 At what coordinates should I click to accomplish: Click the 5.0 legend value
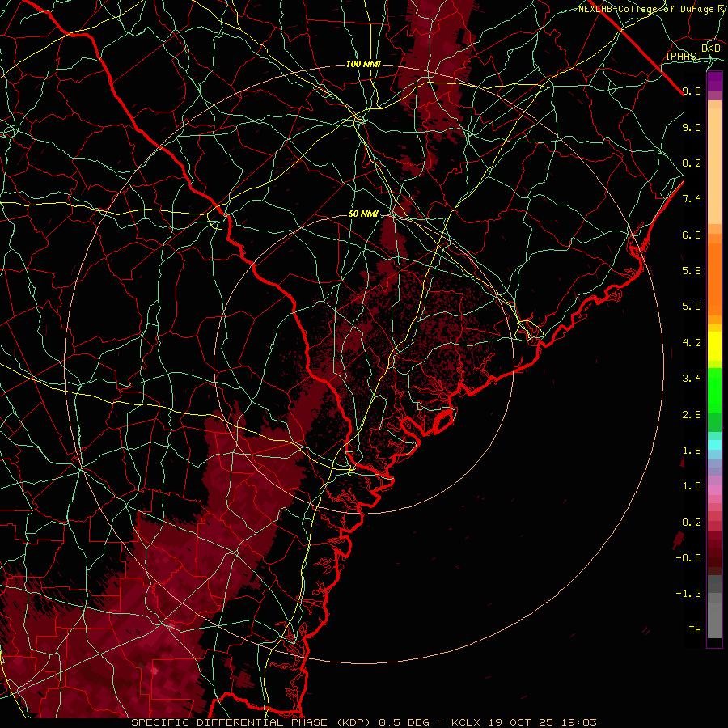pyautogui.click(x=692, y=307)
